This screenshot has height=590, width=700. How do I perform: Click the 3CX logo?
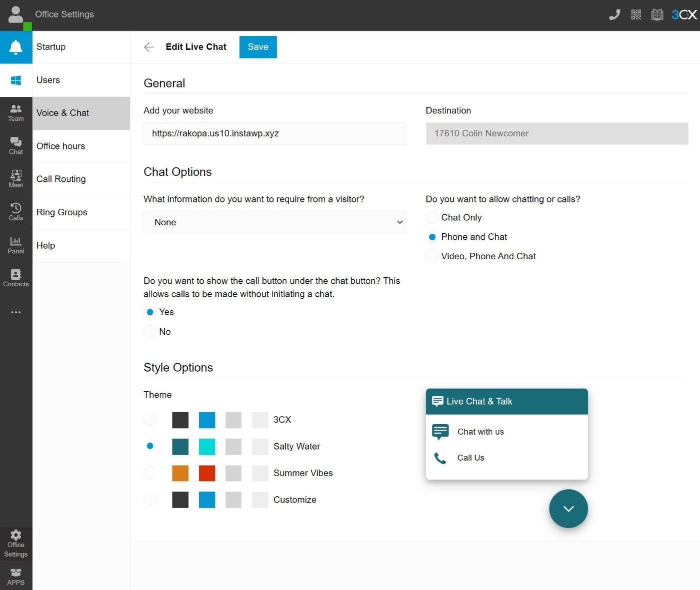tap(684, 14)
